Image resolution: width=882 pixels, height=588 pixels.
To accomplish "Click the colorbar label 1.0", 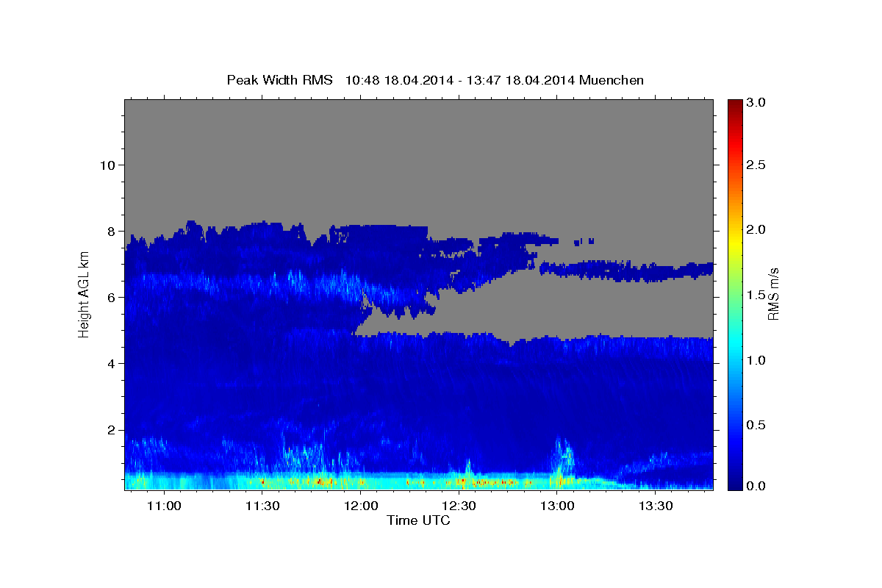I will (756, 360).
